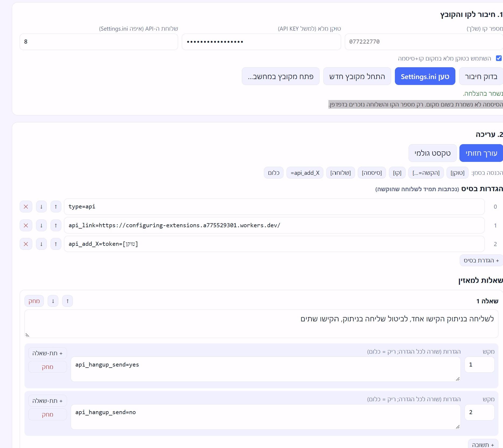The image size is (503, 448).
Task: Open פתח מקובץ במחשב file picker
Action: (281, 76)
